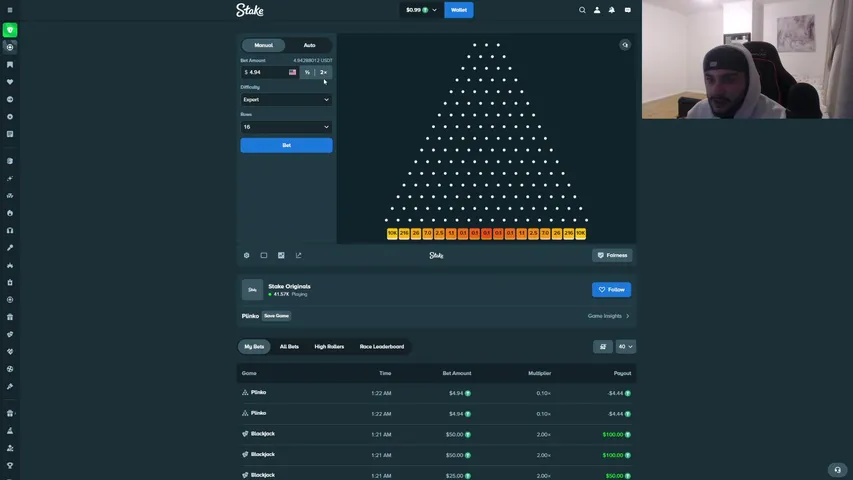The width and height of the screenshot is (853, 480).
Task: Click the 41.57K Playing count
Action: [288, 294]
